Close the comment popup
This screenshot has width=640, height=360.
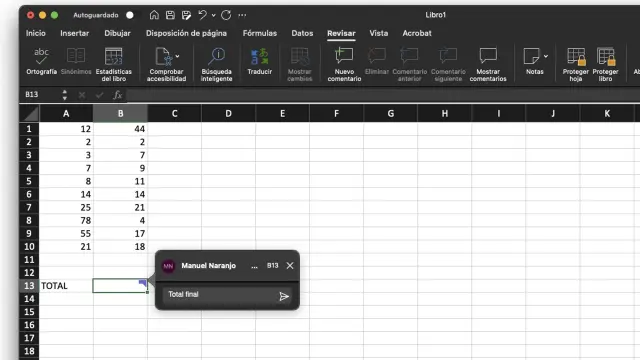(x=290, y=266)
